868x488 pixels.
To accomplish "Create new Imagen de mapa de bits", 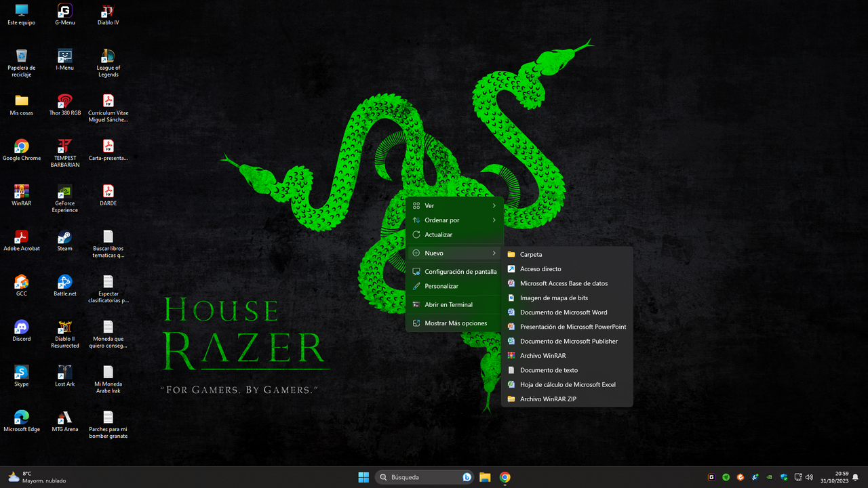I will pos(567,298).
